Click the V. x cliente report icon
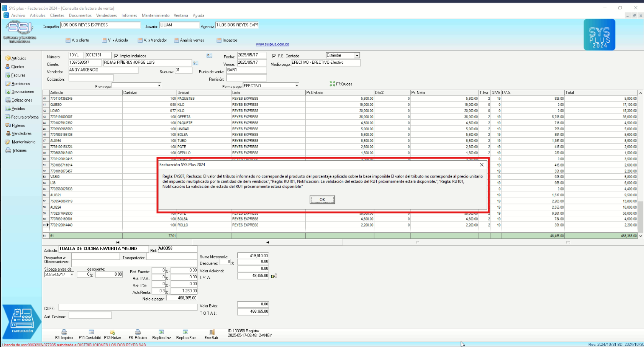This screenshot has width=644, height=347. (x=68, y=40)
